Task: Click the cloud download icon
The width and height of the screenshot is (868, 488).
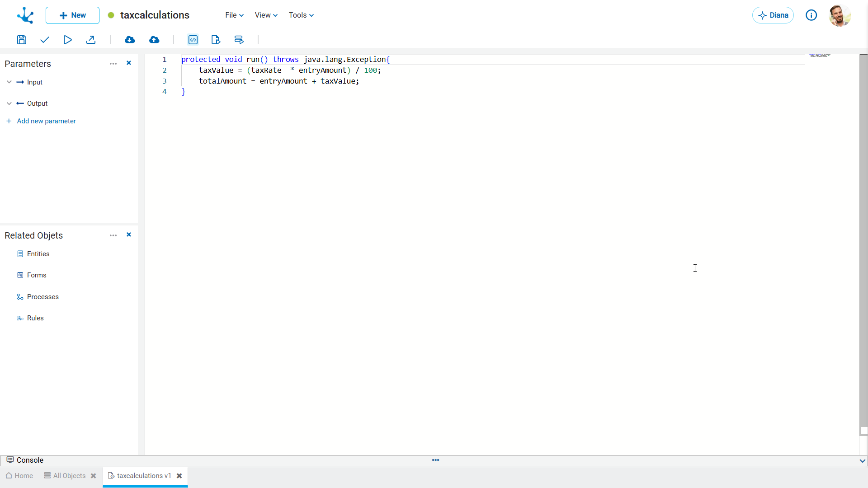Action: pos(130,40)
